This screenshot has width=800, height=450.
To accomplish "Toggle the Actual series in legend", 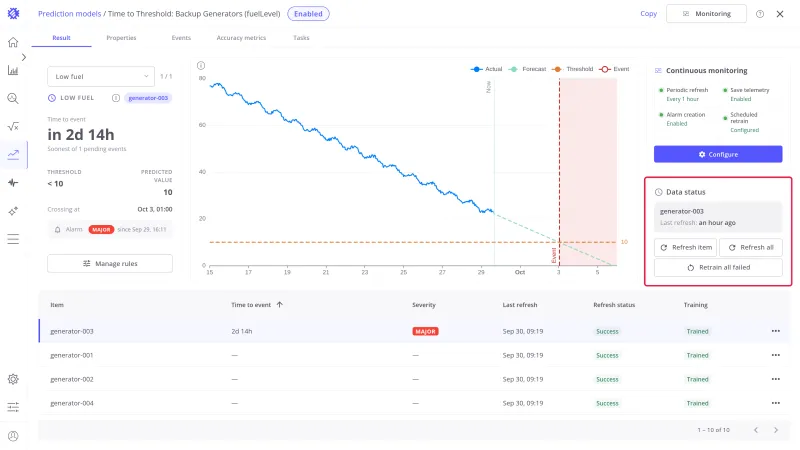I will point(487,69).
